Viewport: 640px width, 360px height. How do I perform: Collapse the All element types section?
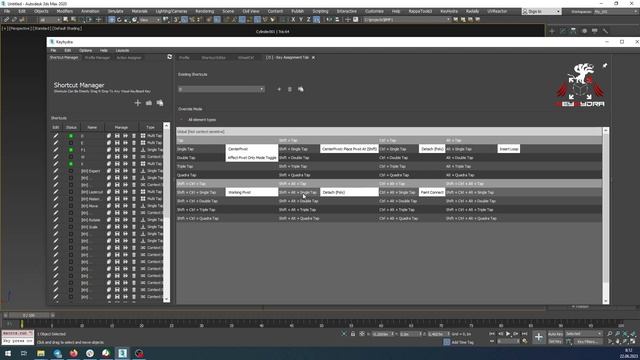pos(182,120)
